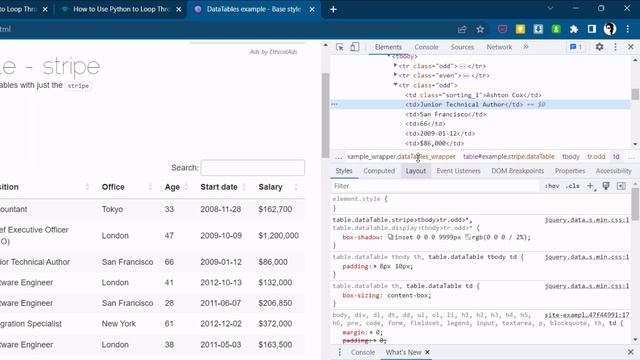Collapse the open tr class odd node
Image resolution: width=640 pixels, height=360 pixels.
395,85
